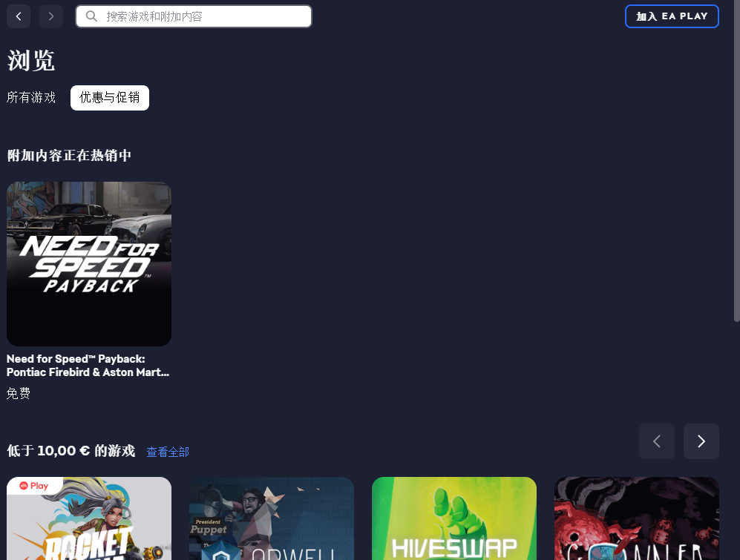Click the EA Play badge on Rocket Arena

[x=34, y=486]
